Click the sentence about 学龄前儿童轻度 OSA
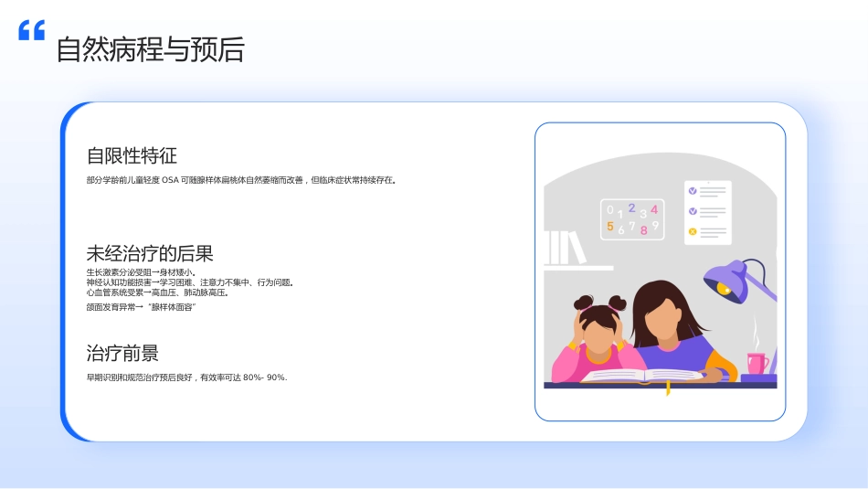Screen dimensions: 868x489 pyautogui.click(x=241, y=180)
